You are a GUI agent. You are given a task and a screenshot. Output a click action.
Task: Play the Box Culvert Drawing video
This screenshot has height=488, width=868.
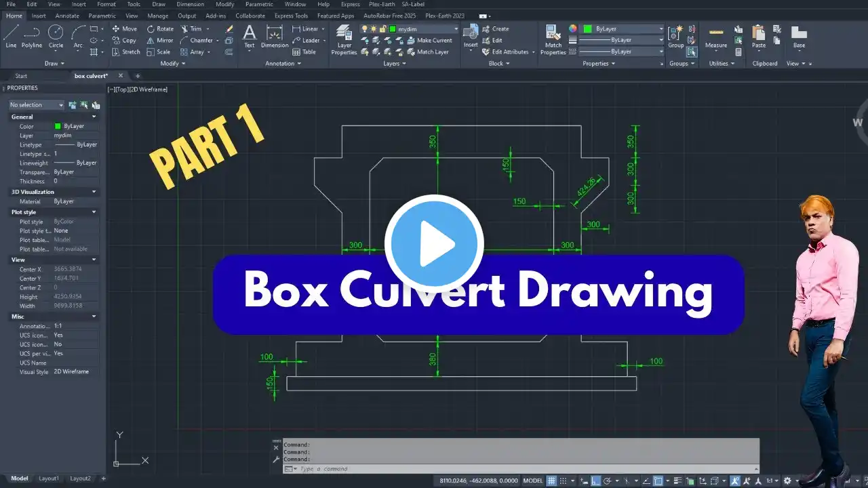[434, 244]
